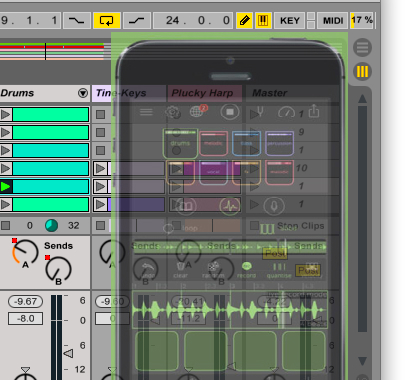Hide the Mixer section selector
This screenshot has height=380, width=413.
point(362,71)
